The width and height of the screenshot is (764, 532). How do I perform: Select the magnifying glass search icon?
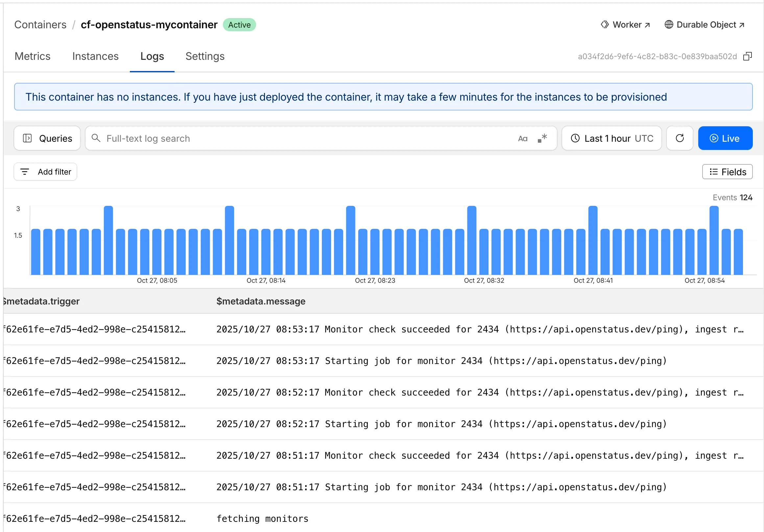96,138
